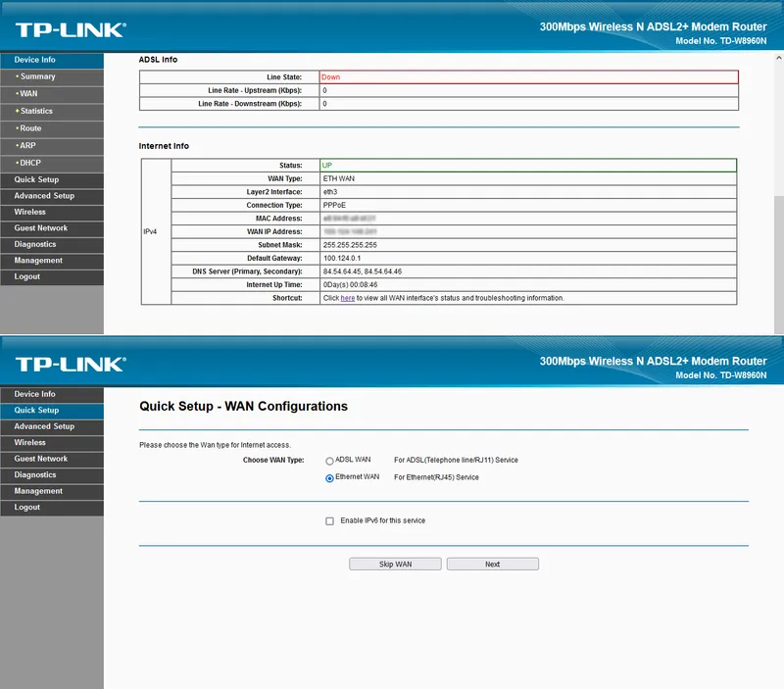Click the TP-LINK logo in top header
This screenshot has height=689, width=784.
tap(71, 30)
